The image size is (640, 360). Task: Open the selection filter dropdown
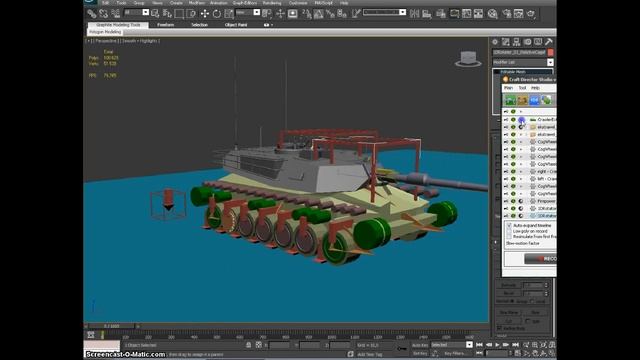[146, 12]
